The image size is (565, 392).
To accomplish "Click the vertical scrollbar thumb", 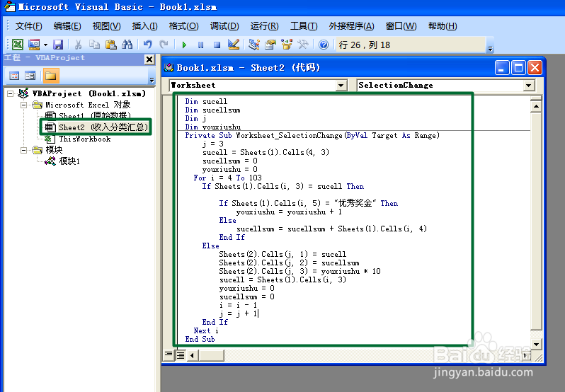I will pos(536,221).
